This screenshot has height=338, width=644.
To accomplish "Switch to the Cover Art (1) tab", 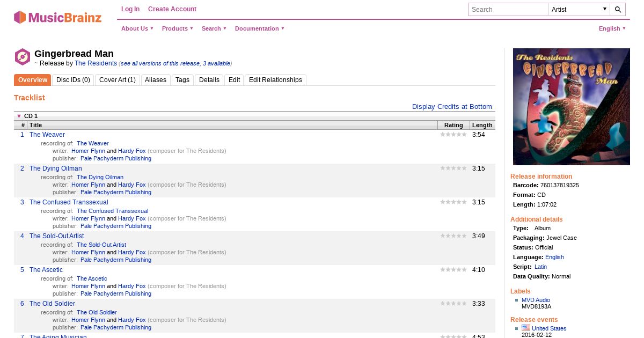I will [118, 80].
